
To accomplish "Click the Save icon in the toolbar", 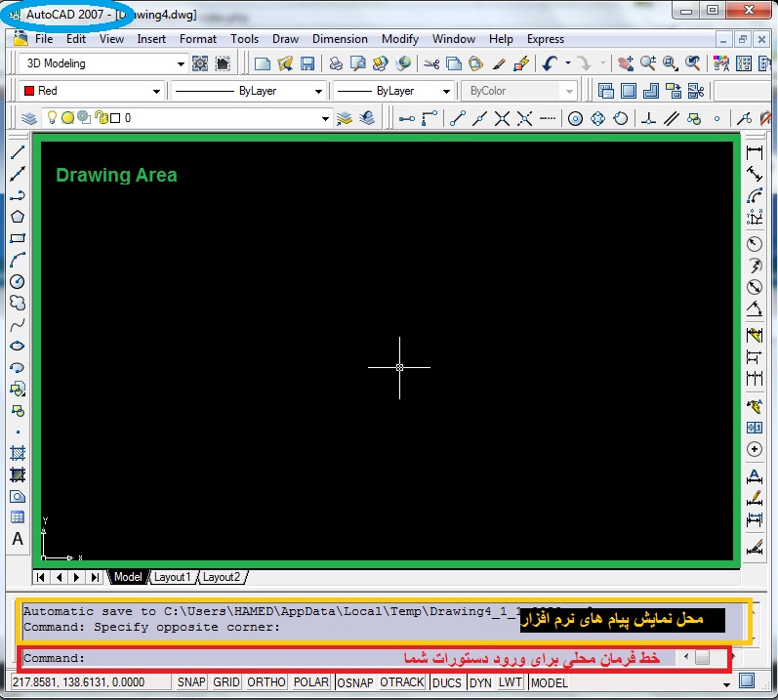I will tap(307, 63).
